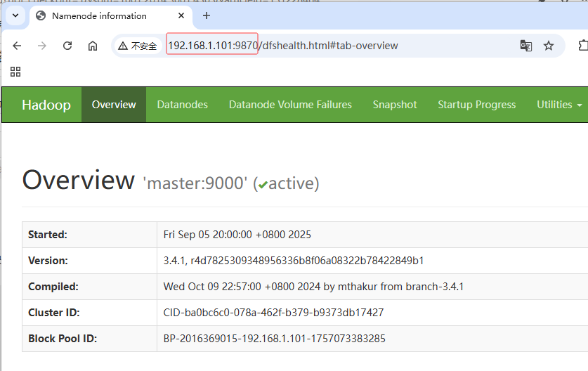Reload the current page
This screenshot has height=371, width=588.
pyautogui.click(x=67, y=46)
